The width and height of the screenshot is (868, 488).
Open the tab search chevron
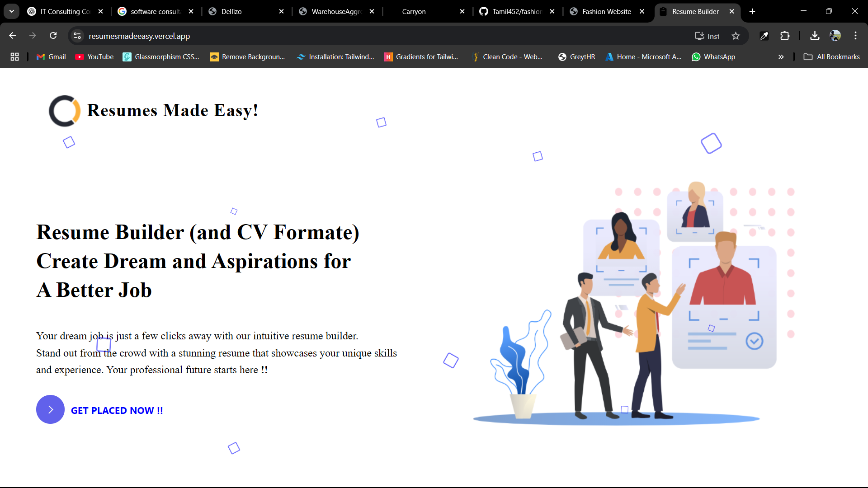(x=12, y=11)
